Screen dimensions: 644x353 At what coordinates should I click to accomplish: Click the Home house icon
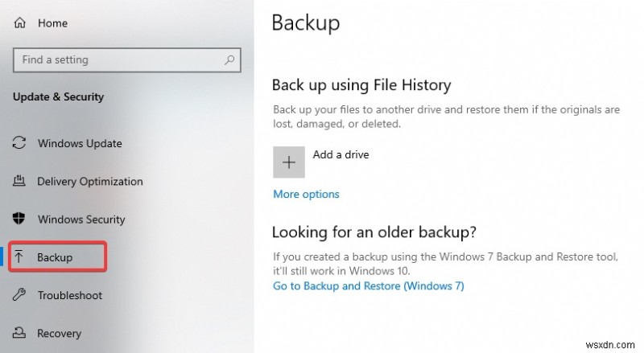(x=20, y=23)
